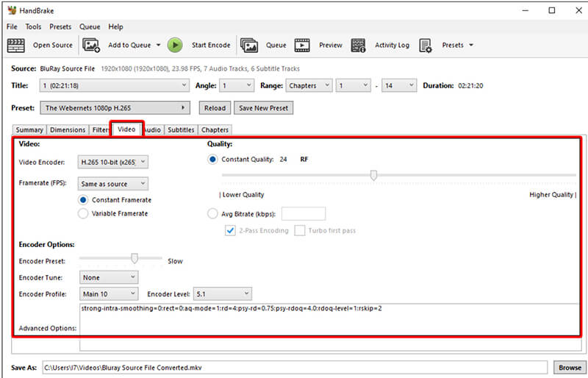588x378 pixels.
Task: Click the Start Encode label
Action: pos(211,45)
